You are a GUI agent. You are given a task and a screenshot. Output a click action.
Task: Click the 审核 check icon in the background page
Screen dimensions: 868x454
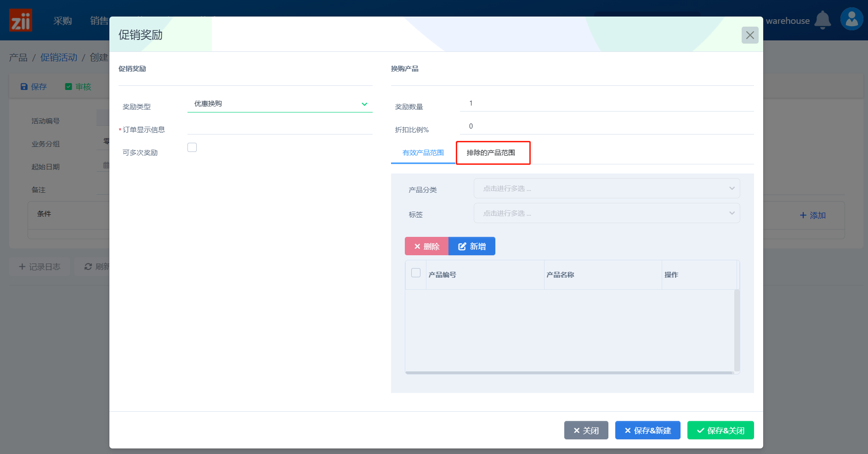(x=68, y=87)
